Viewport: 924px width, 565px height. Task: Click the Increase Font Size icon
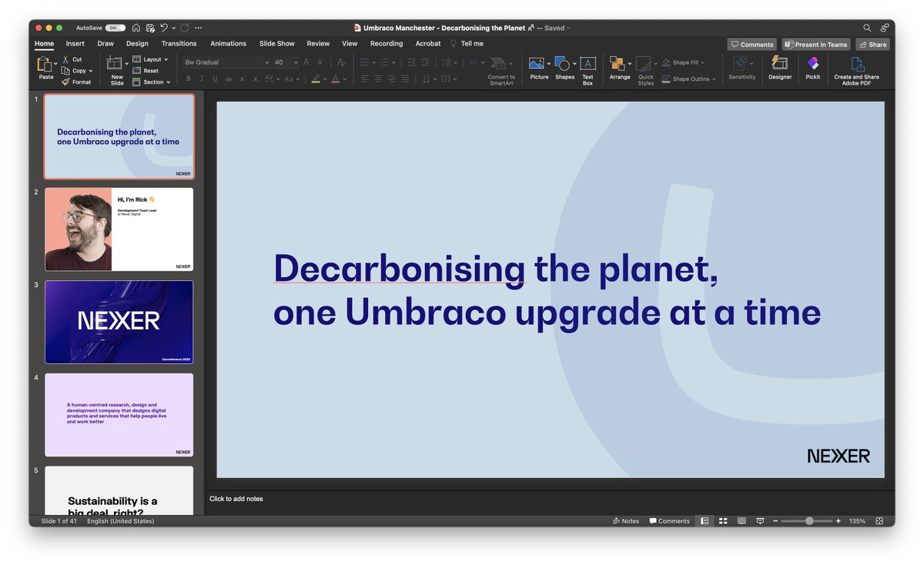click(306, 62)
